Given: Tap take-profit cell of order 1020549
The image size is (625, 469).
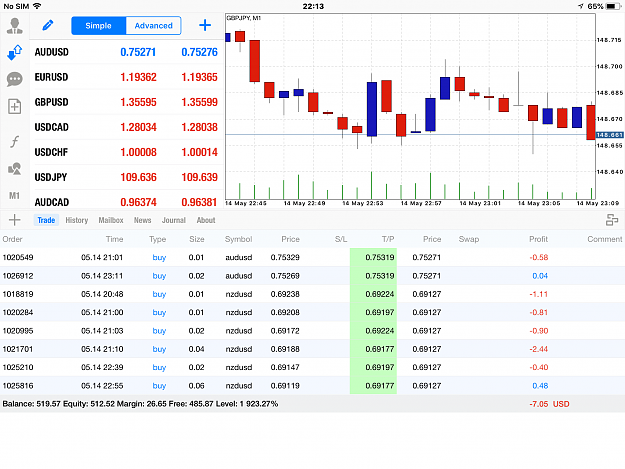Looking at the screenshot, I should point(373,257).
